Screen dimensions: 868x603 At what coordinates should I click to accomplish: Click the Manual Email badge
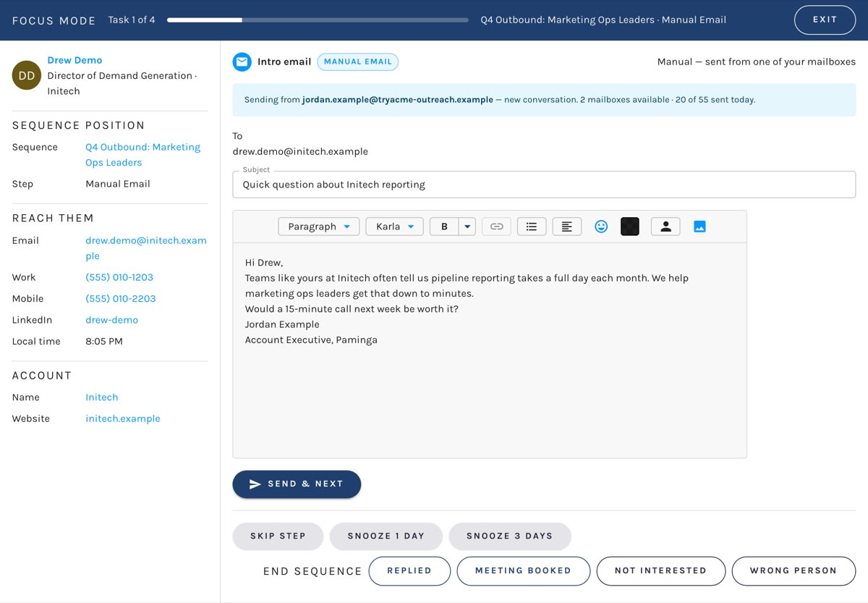point(358,62)
